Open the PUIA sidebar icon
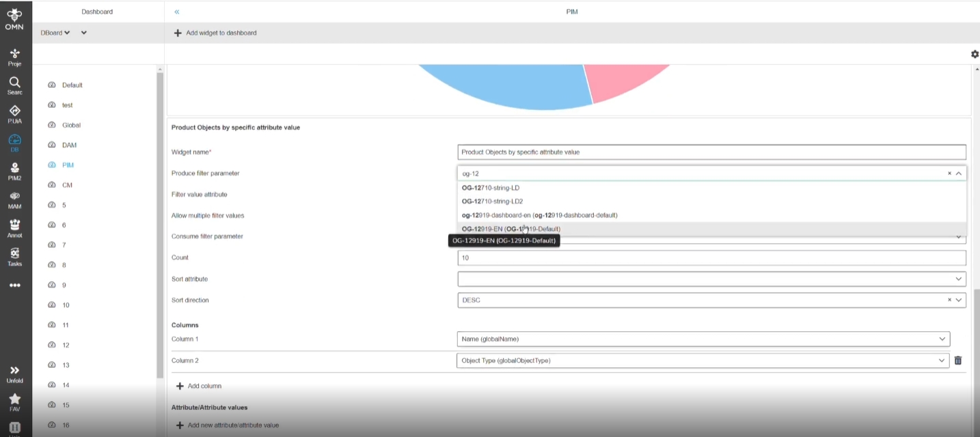 (x=14, y=111)
